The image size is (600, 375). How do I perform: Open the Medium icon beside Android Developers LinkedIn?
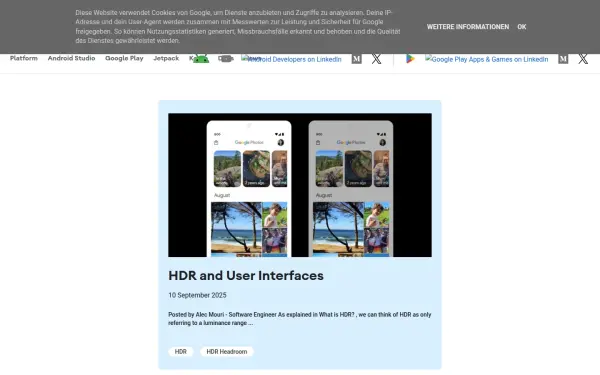click(x=357, y=59)
